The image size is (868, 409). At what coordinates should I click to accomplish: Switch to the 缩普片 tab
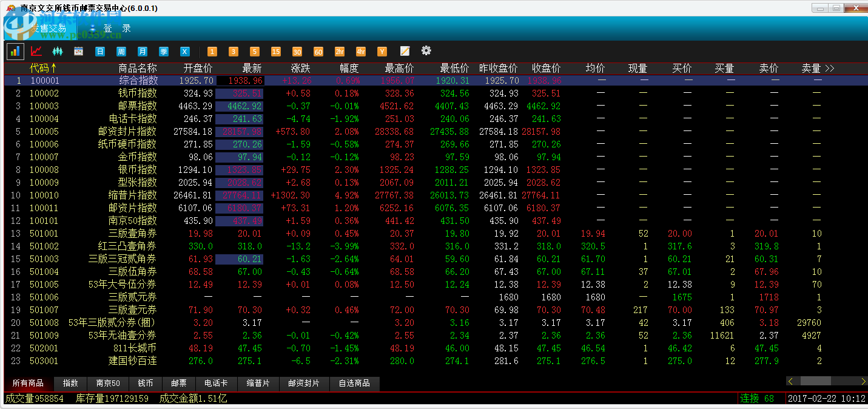pyautogui.click(x=258, y=384)
